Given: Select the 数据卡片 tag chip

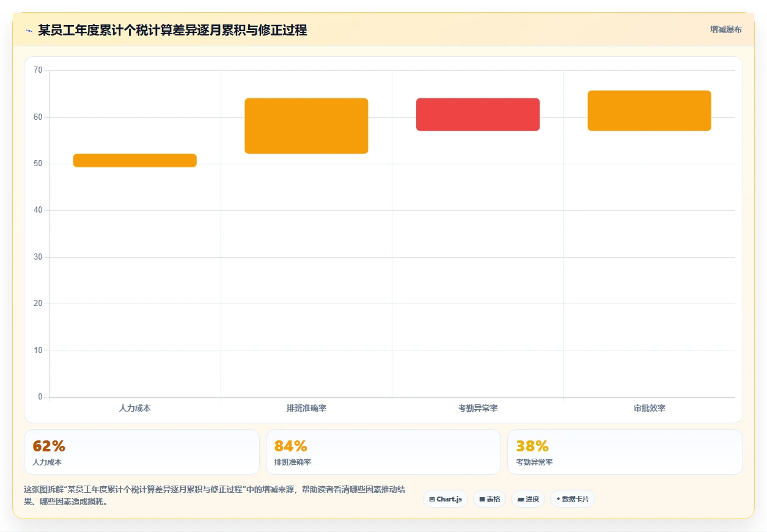Looking at the screenshot, I should click(573, 499).
